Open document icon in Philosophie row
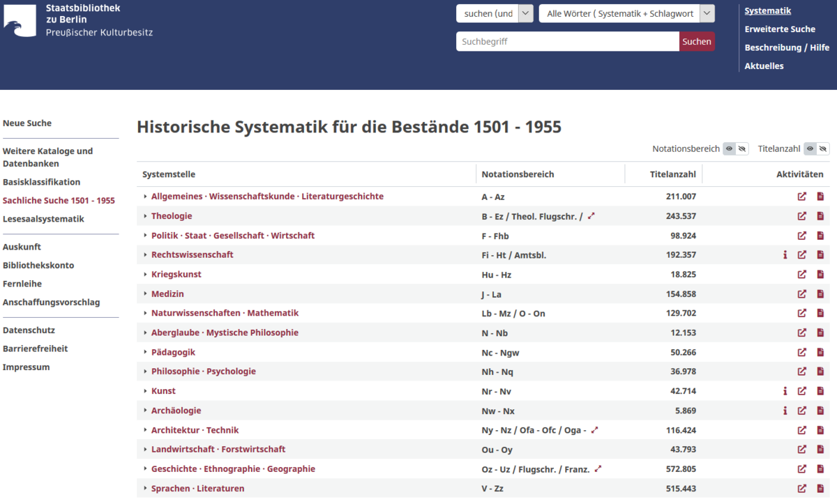Image resolution: width=837 pixels, height=504 pixels. coord(820,372)
